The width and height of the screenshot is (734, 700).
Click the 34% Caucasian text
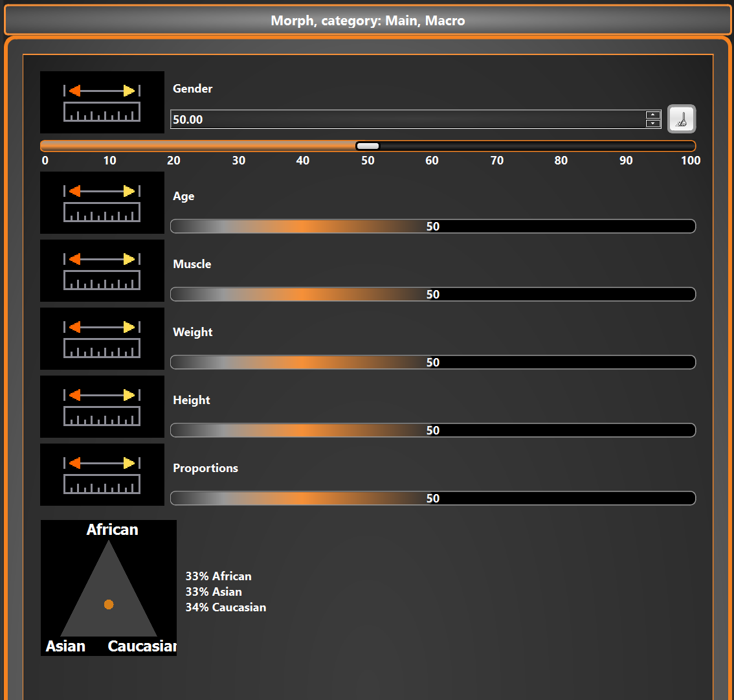tap(226, 607)
